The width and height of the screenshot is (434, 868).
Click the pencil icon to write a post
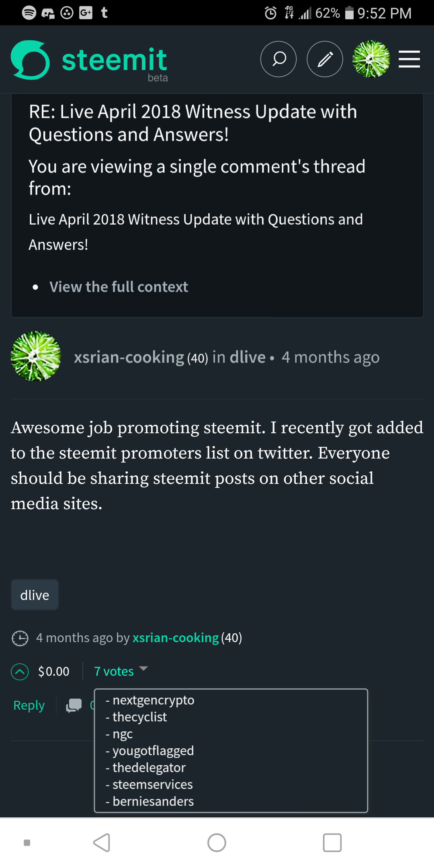(x=325, y=59)
